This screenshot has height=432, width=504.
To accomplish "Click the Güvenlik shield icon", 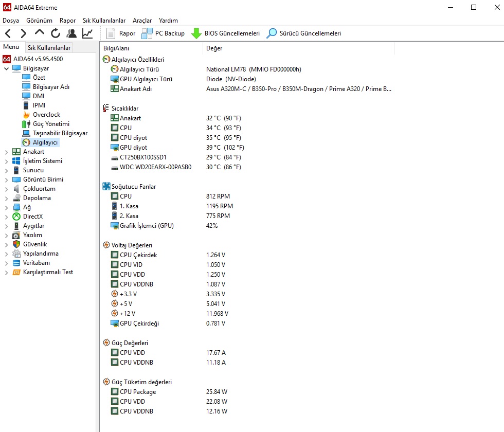I will tap(16, 244).
